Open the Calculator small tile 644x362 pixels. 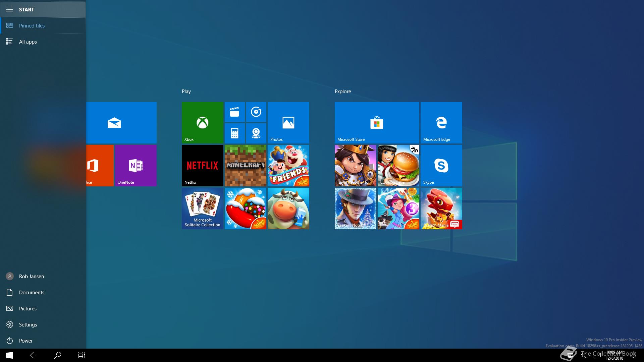[234, 133]
